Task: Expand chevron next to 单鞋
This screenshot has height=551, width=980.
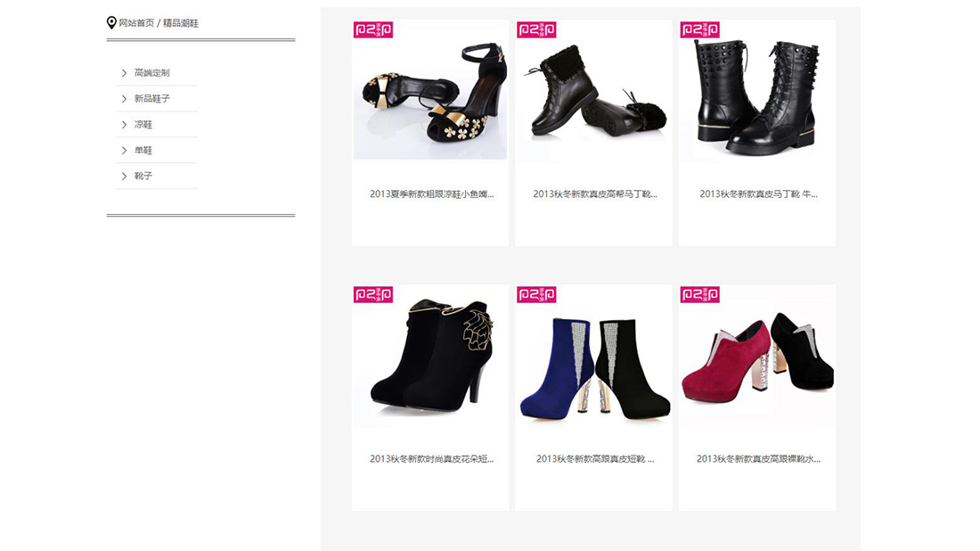Action: click(x=124, y=150)
